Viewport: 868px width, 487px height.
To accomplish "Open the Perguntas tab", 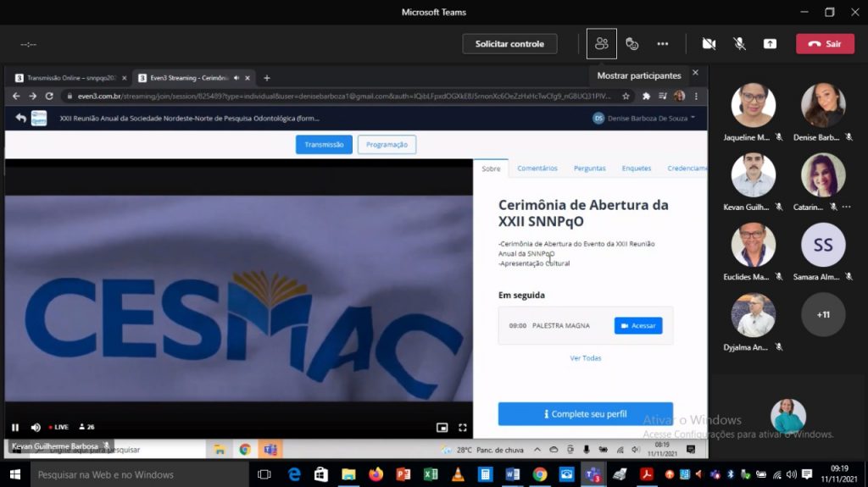I will pyautogui.click(x=590, y=169).
